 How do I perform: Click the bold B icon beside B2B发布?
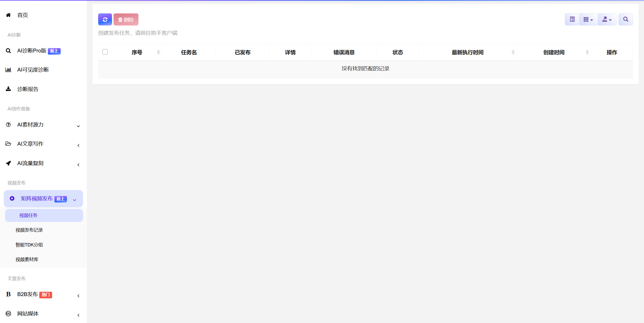coord(8,294)
